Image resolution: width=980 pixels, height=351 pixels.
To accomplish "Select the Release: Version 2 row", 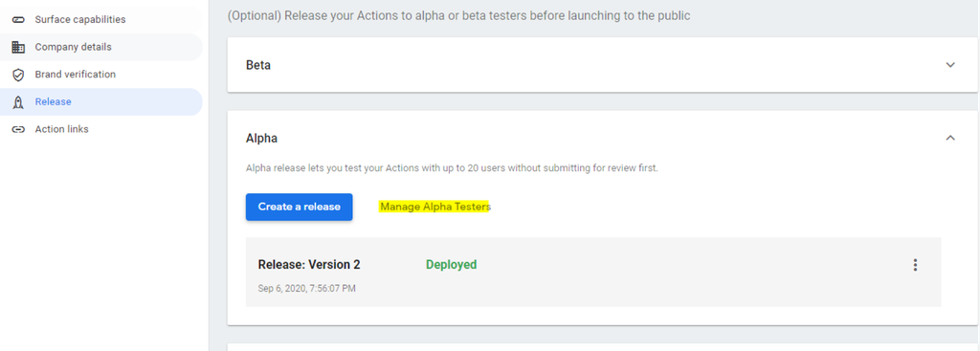I will [x=593, y=273].
